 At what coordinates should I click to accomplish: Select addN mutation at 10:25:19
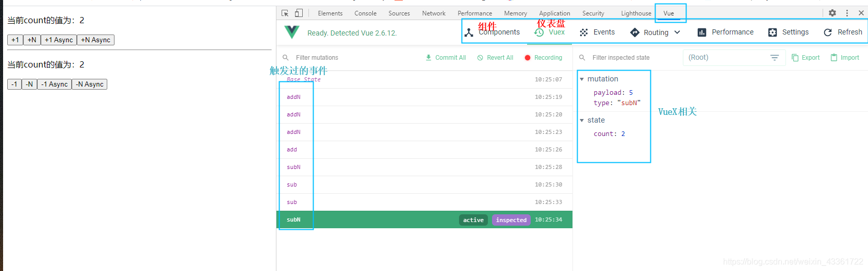pyautogui.click(x=424, y=97)
